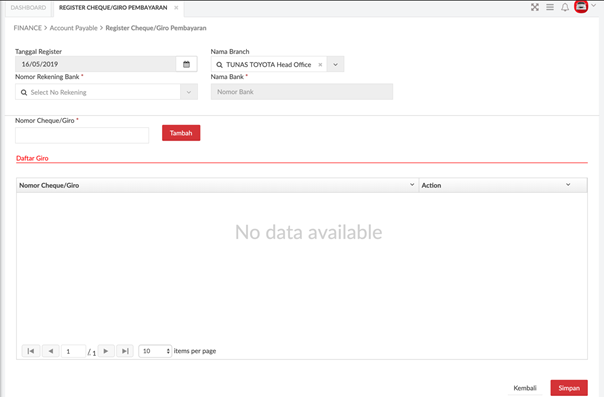
Task: Go to the previous page of Daftar Giro
Action: (51, 351)
